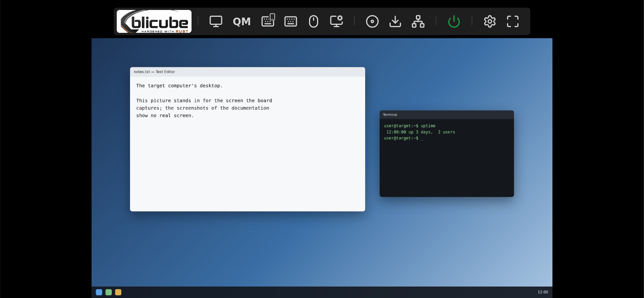Click the QM toolbar button
Viewport: 644px width, 298px height.
click(x=242, y=21)
